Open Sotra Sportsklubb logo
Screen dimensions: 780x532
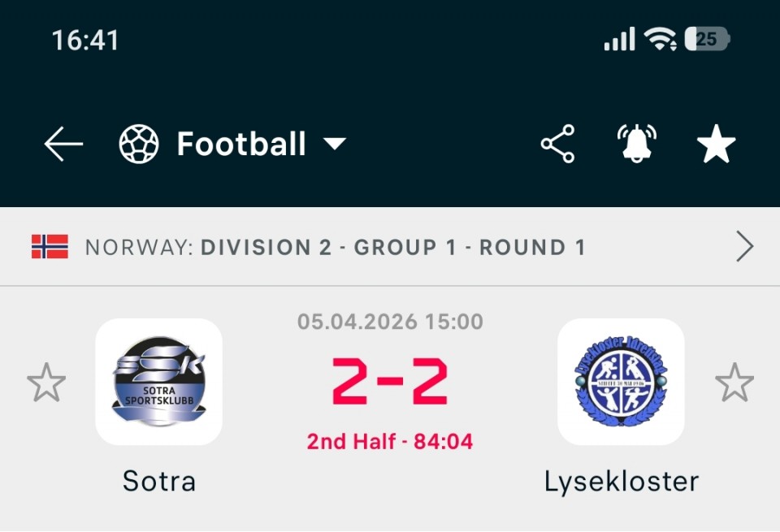click(x=158, y=382)
